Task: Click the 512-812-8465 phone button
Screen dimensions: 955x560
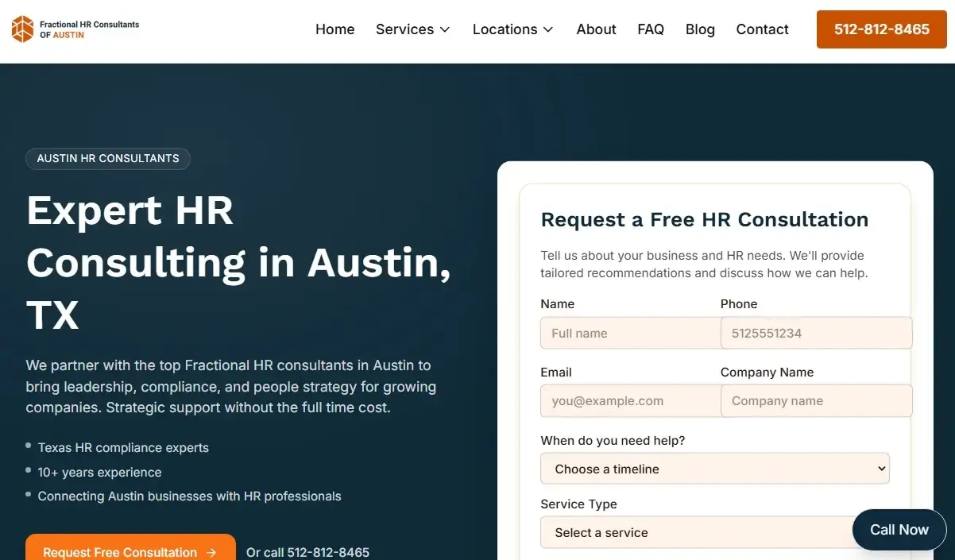Action: tap(881, 29)
